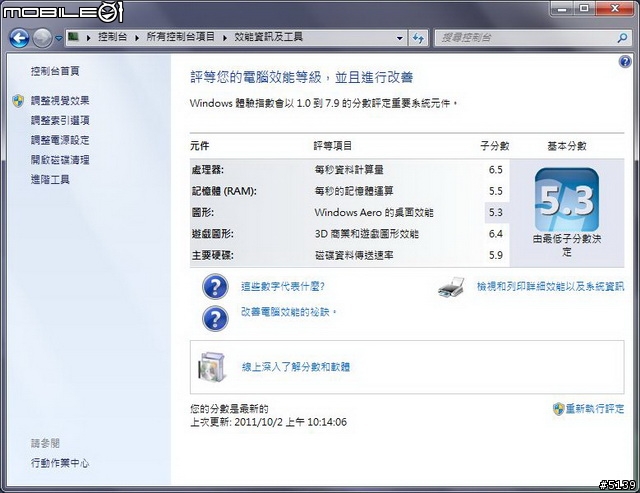Click 重新執行評定 to re-run assessment

(x=595, y=409)
